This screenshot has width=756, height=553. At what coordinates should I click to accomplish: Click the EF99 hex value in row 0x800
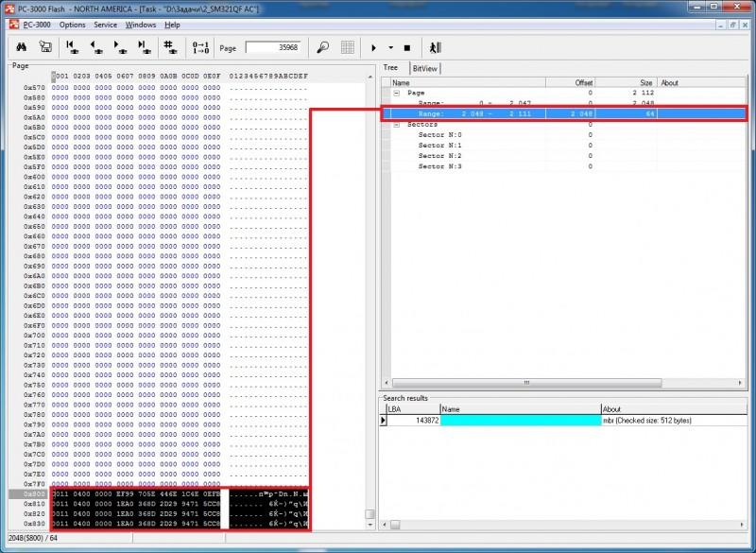click(125, 494)
